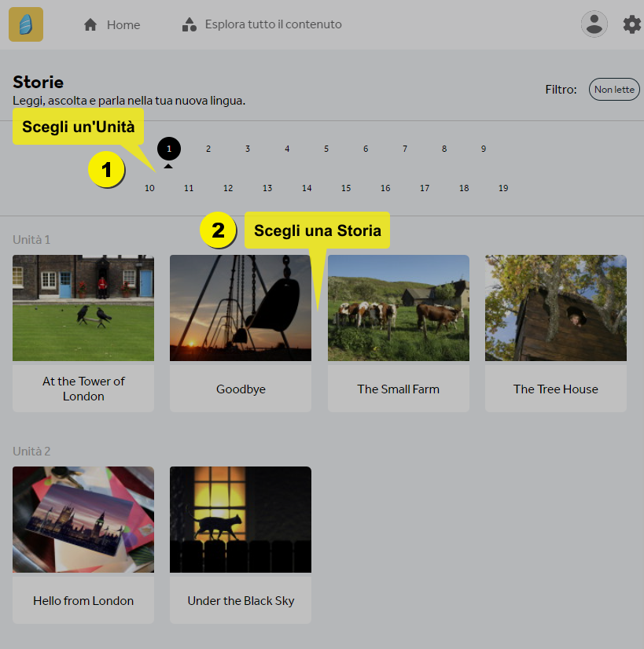644x649 pixels.
Task: Click Under the Black Sky title label
Action: 241,600
